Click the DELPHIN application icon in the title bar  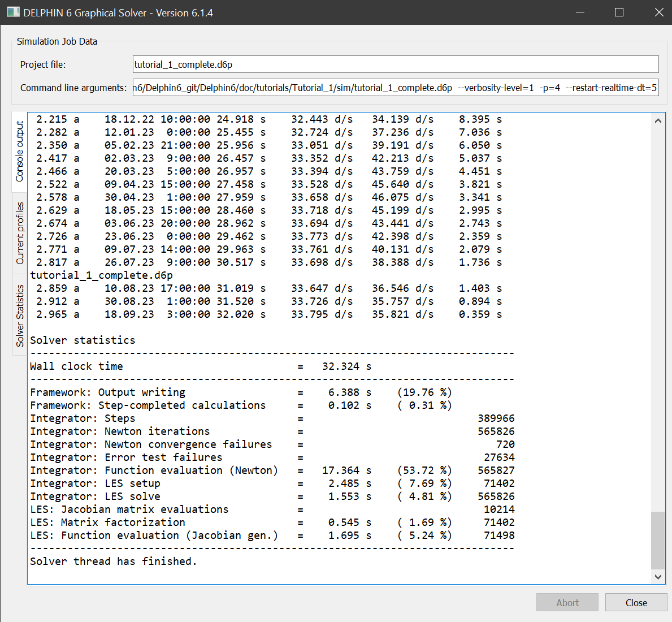[x=13, y=12]
